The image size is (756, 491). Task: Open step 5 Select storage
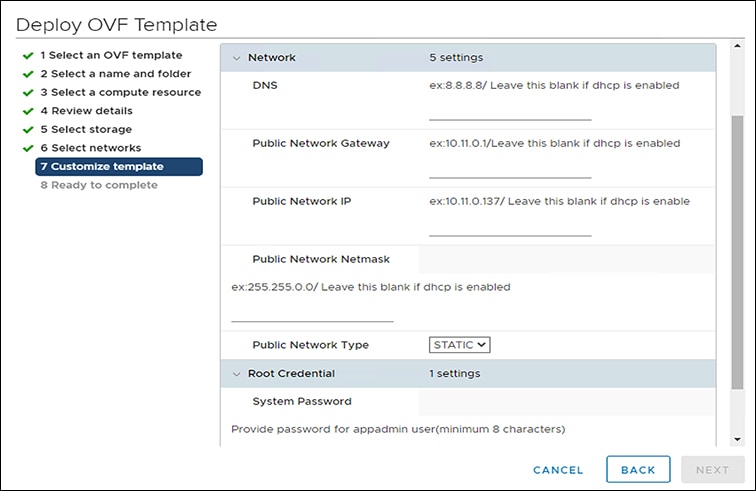click(x=86, y=130)
